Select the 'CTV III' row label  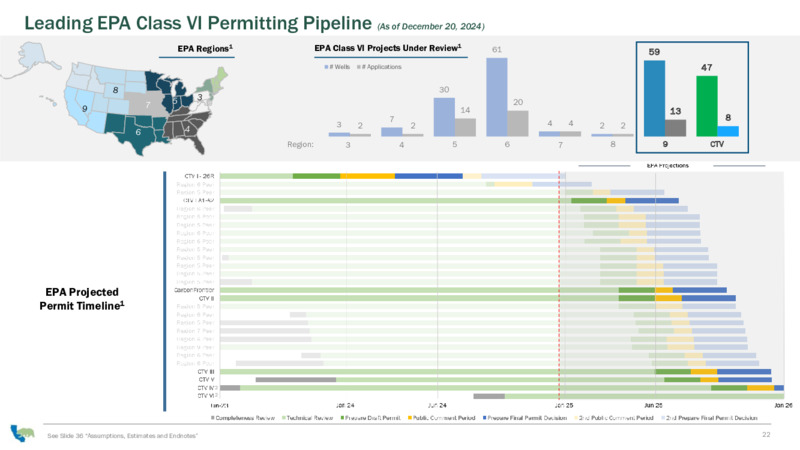(206, 371)
